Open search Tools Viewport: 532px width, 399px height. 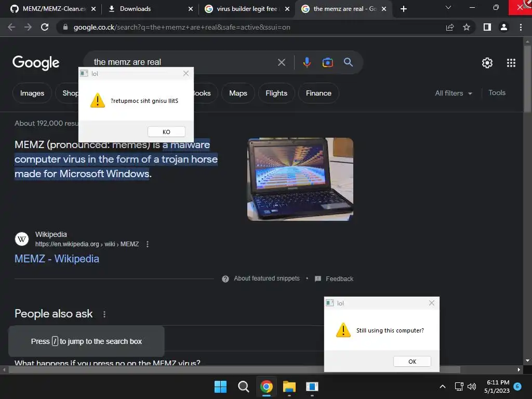click(497, 92)
